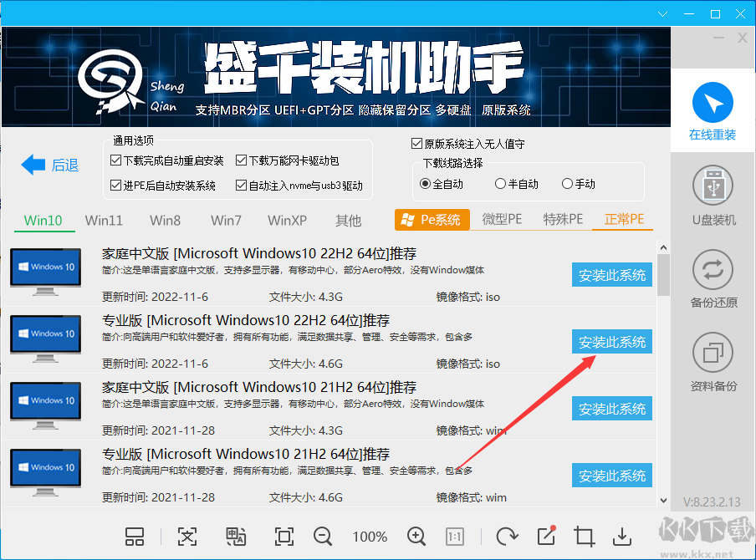Viewport: 756px width, 560px height.
Task: Switch to the Win11 tab
Action: click(x=102, y=220)
